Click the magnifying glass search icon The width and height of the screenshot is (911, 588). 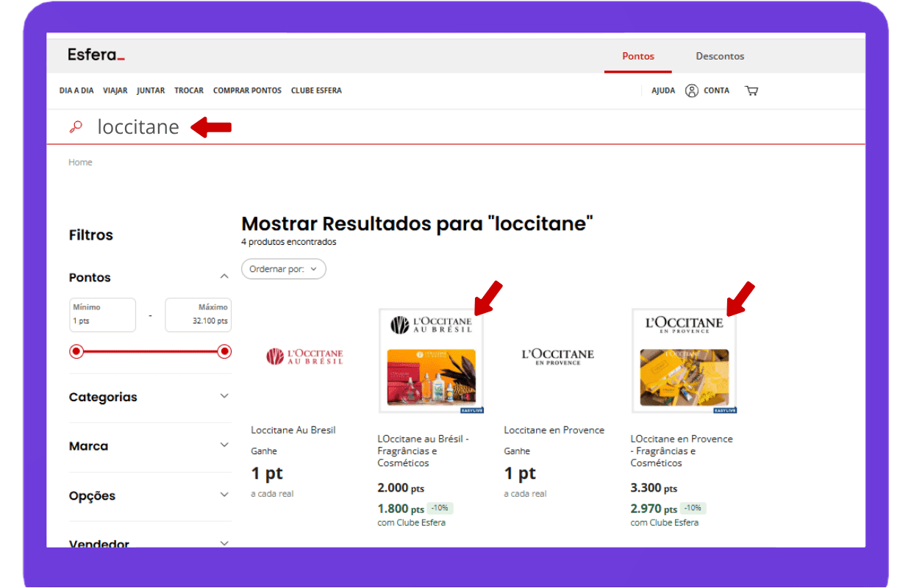[76, 127]
